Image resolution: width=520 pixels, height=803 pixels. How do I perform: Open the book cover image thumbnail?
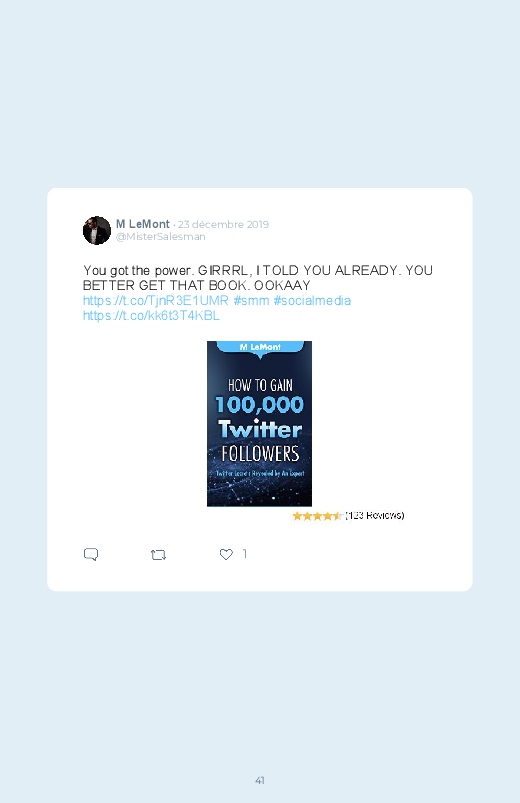[x=259, y=424]
